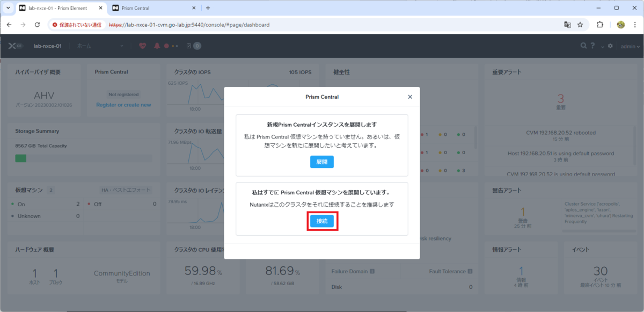Click the translate page icon

tap(567, 25)
